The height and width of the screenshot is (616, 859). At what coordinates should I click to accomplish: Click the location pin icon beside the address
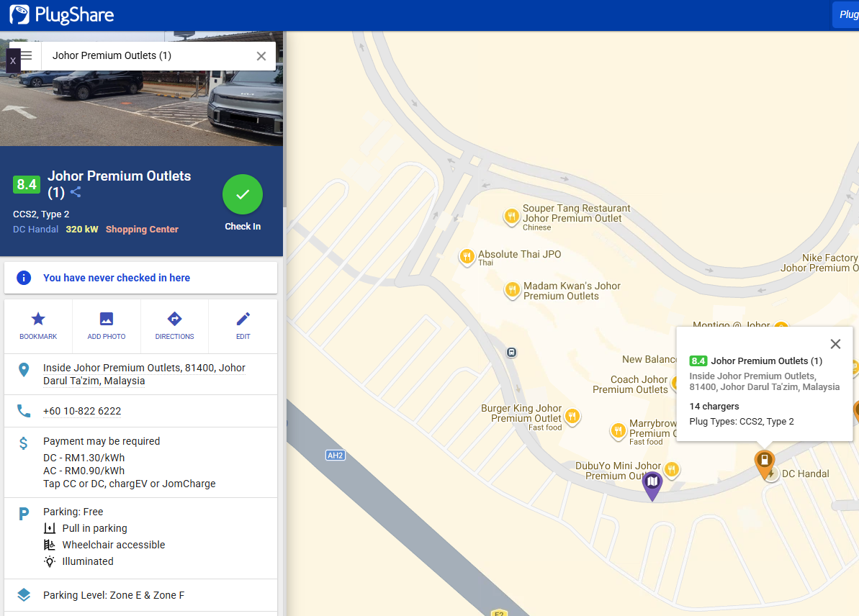click(24, 370)
